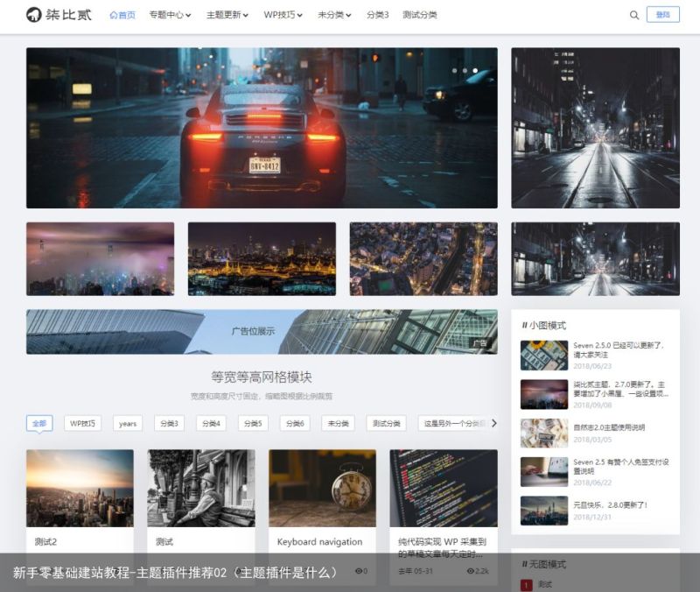
Task: Click thumbnail beside 自然志2.0主题使用说明 article
Action: pos(544,433)
